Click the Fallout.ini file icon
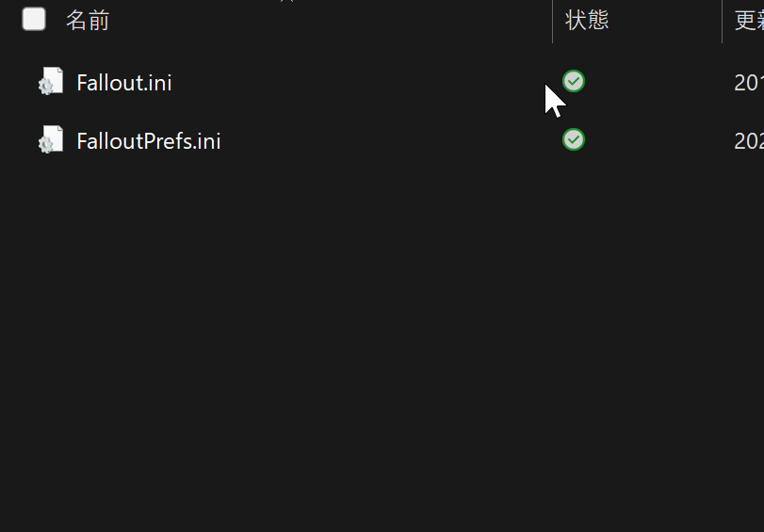Viewport: 764px width, 532px height. point(51,82)
